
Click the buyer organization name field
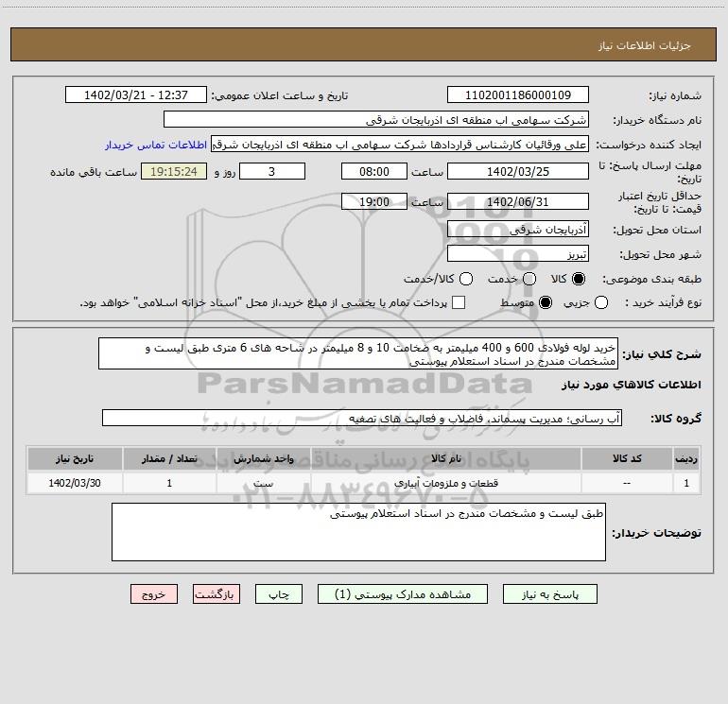[x=376, y=120]
